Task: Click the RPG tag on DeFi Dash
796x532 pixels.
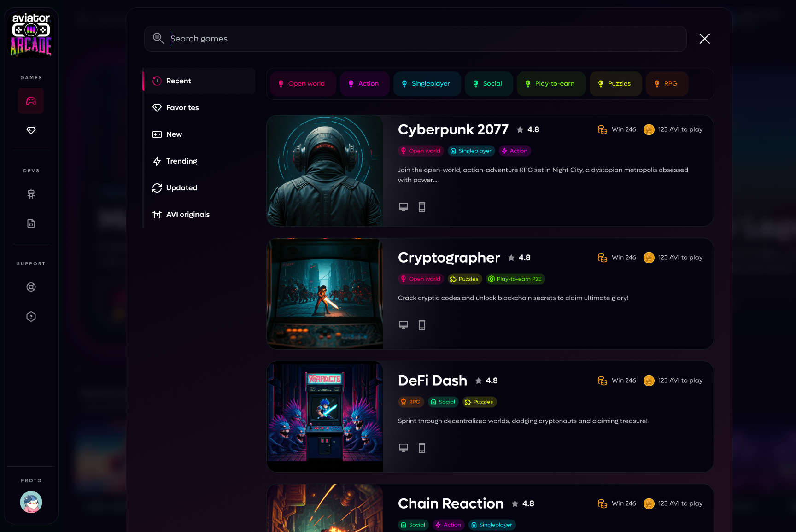Action: tap(411, 402)
